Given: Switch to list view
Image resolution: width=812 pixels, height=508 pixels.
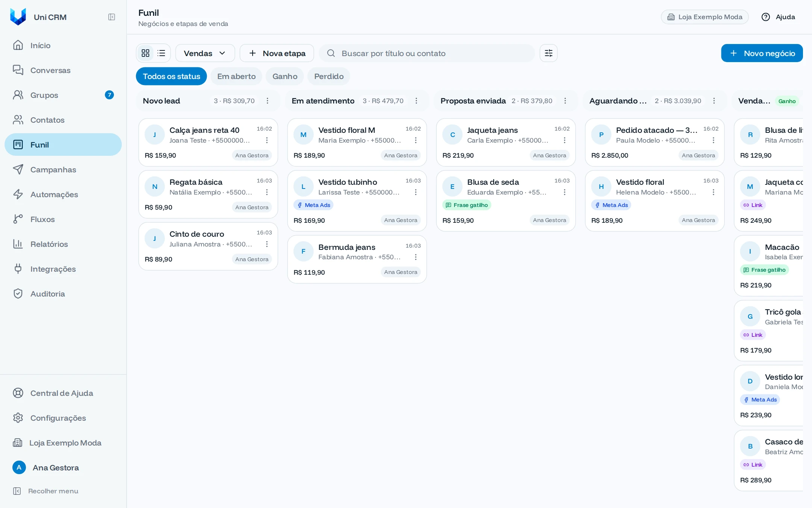Looking at the screenshot, I should pyautogui.click(x=161, y=53).
